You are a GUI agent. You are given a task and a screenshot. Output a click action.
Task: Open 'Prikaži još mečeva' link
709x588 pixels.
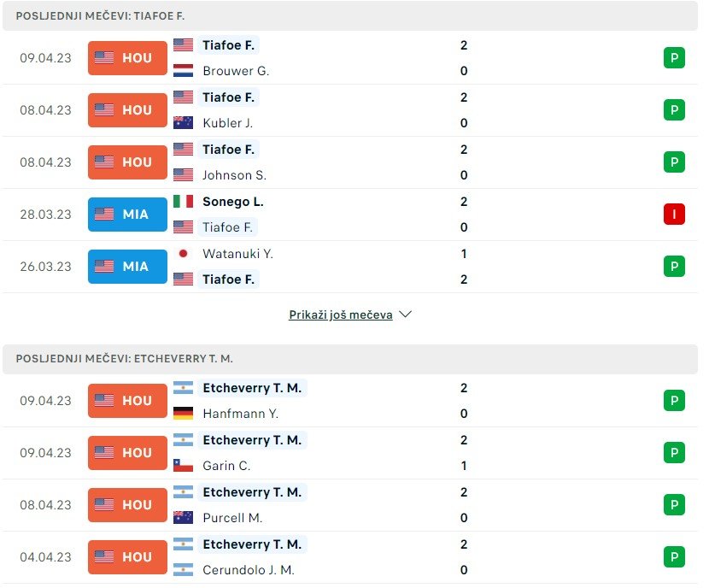tap(341, 315)
